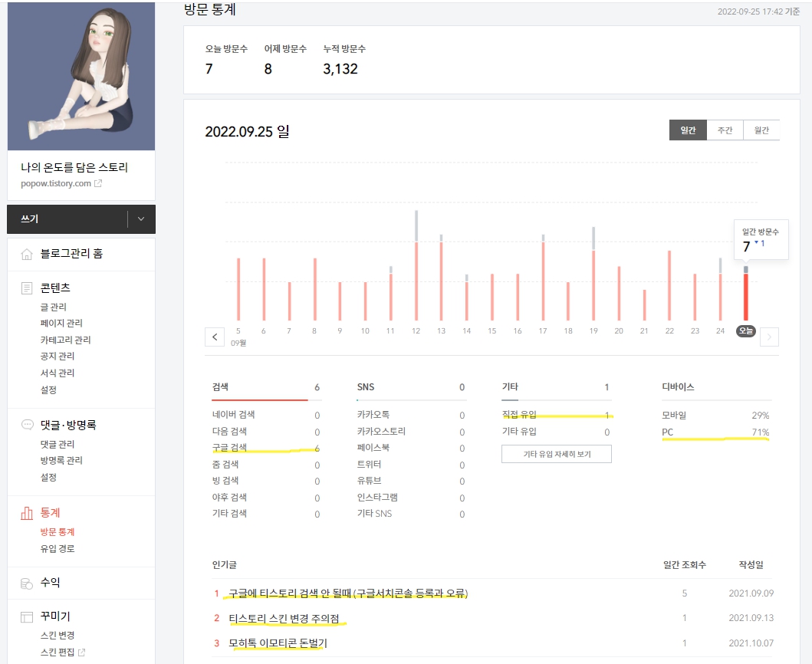Image resolution: width=812 pixels, height=664 pixels.
Task: Switch to the 주간 weekly tab
Action: (x=725, y=130)
